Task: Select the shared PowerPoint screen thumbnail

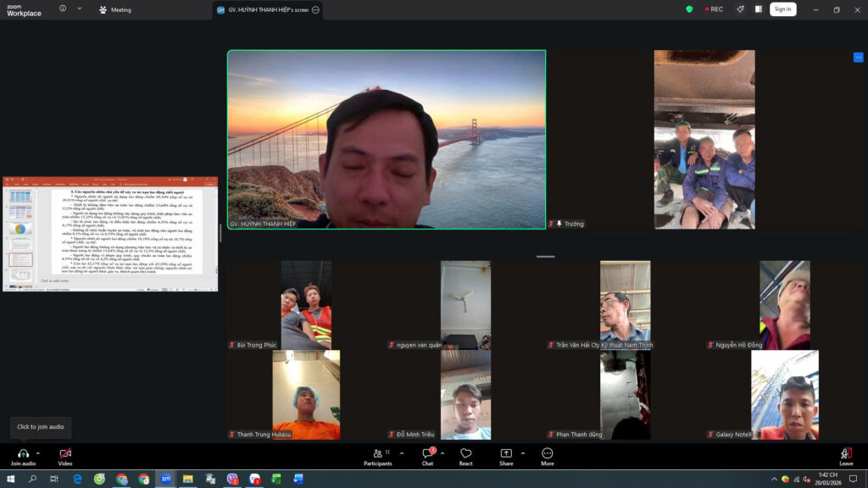Action: click(x=110, y=234)
